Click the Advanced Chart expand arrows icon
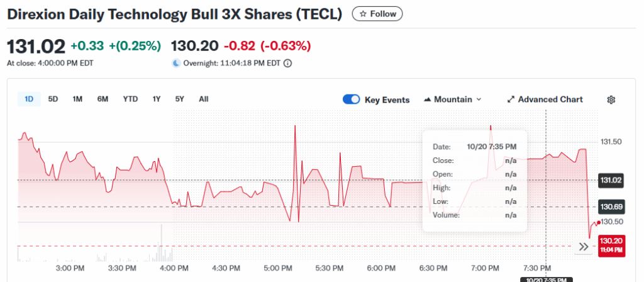This screenshot has height=282, width=644. coord(511,99)
